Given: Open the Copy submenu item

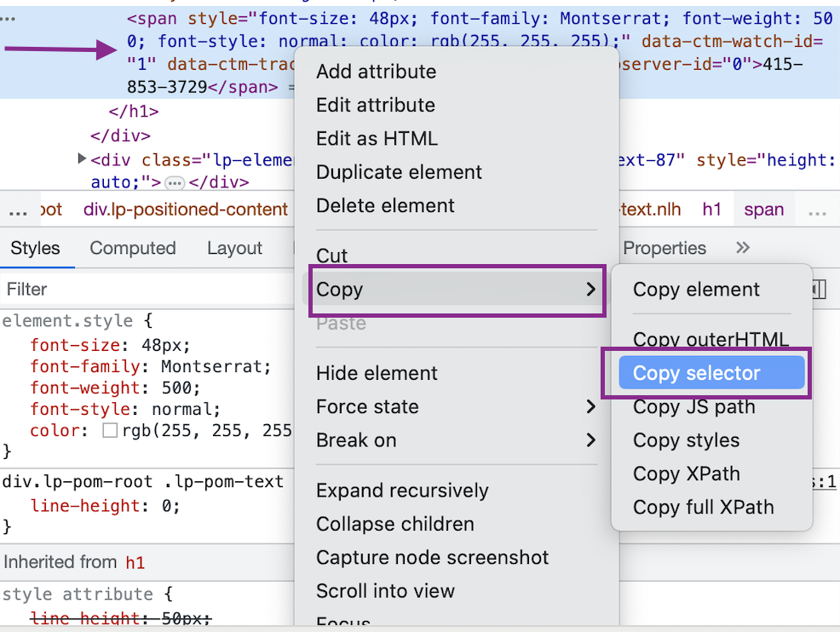Looking at the screenshot, I should coord(457,290).
